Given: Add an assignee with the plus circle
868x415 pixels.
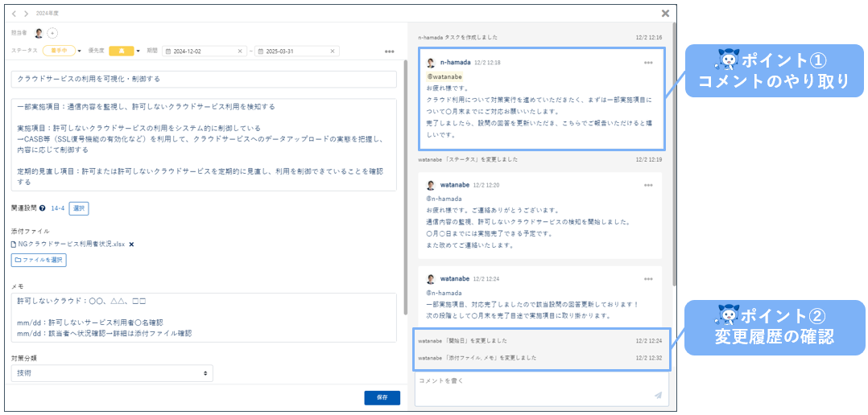Looking at the screenshot, I should pyautogui.click(x=52, y=33).
